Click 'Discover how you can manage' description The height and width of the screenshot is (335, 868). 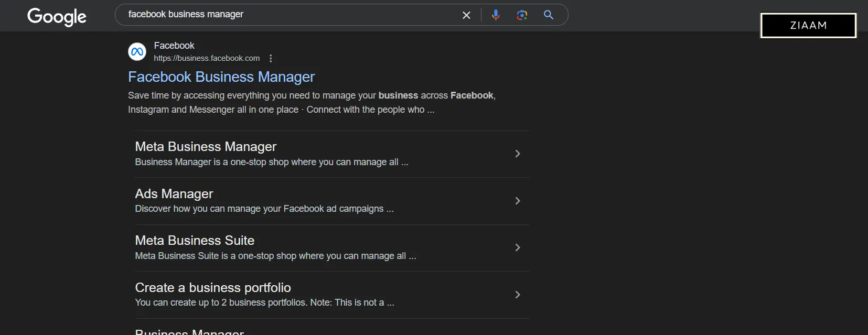point(264,209)
